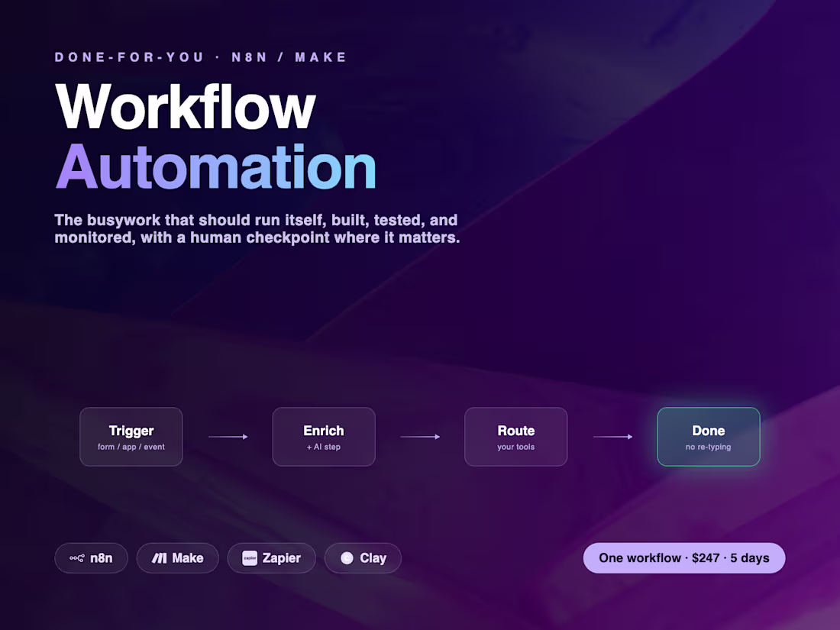Click the "DONE-FOR-YOU · N8N / MAKE" tagline
The height and width of the screenshot is (630, 840).
tap(201, 57)
